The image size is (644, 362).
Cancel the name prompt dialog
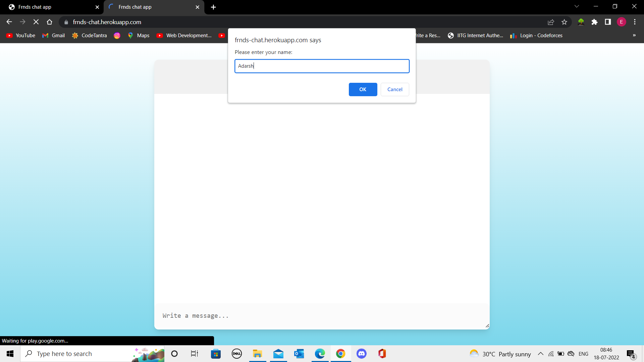pyautogui.click(x=394, y=89)
